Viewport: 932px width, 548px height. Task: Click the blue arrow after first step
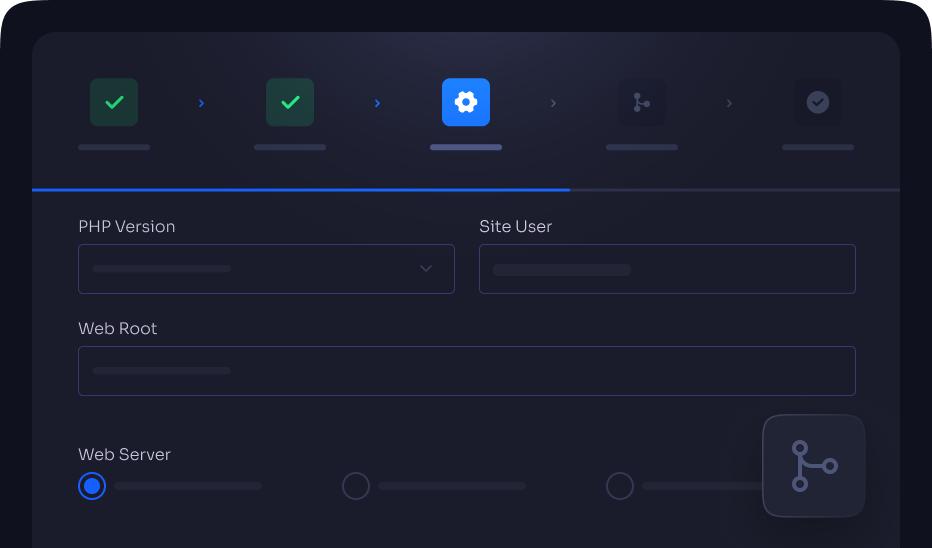pos(202,103)
